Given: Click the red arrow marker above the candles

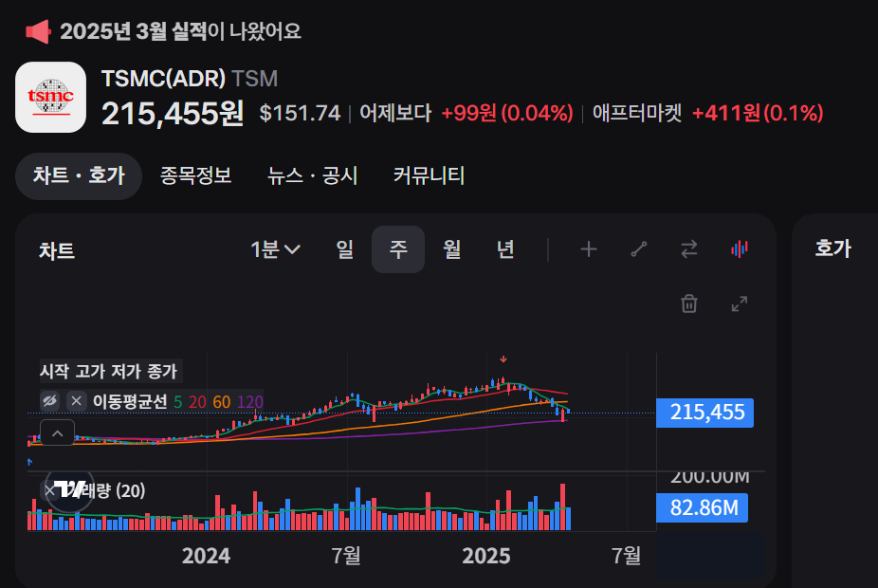Looking at the screenshot, I should 503,358.
